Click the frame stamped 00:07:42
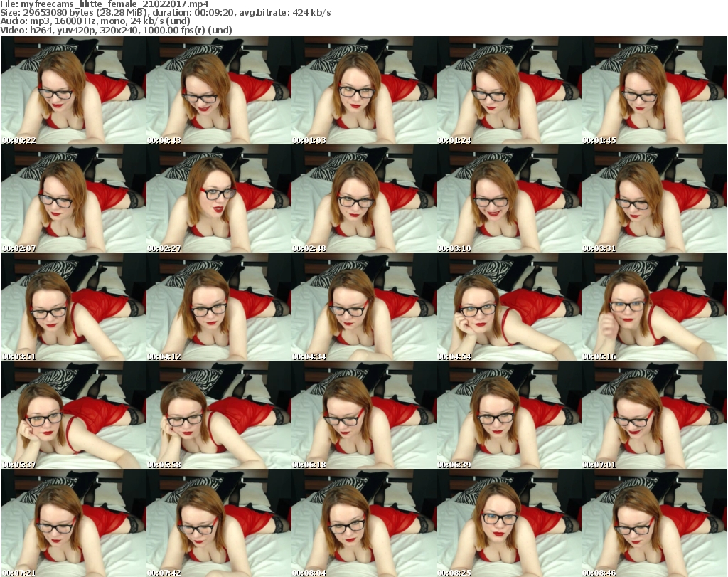 (219, 523)
